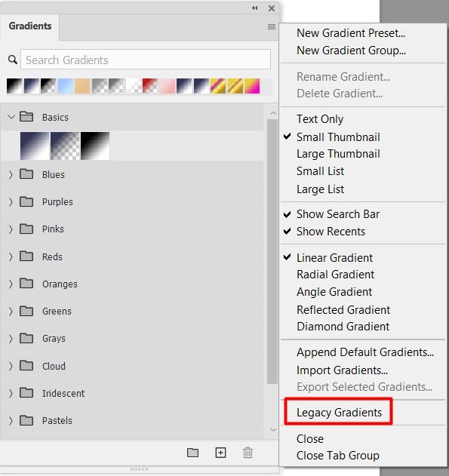Click the Iridescent folder icon
Viewport: 449px width, 476px height.
point(26,393)
